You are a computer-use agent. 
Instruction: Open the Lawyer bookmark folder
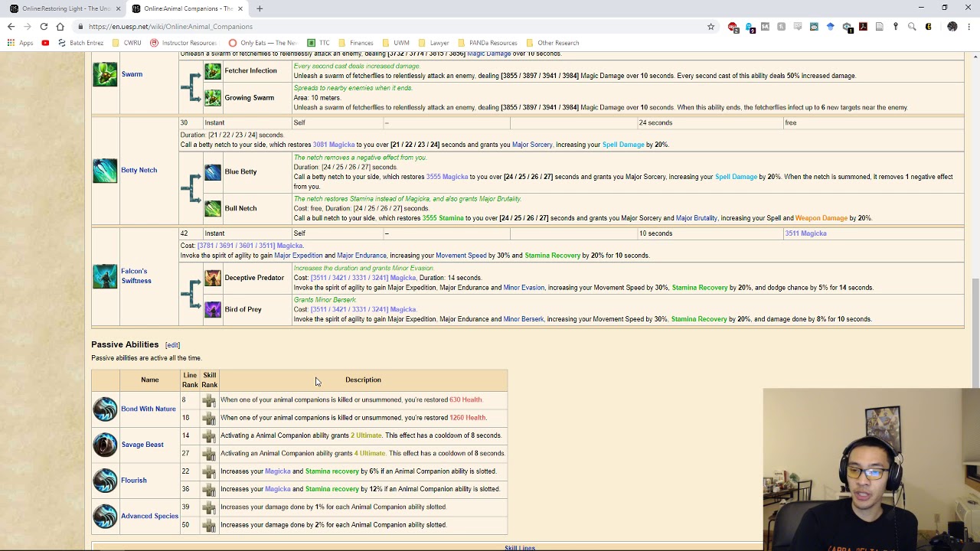pyautogui.click(x=433, y=43)
